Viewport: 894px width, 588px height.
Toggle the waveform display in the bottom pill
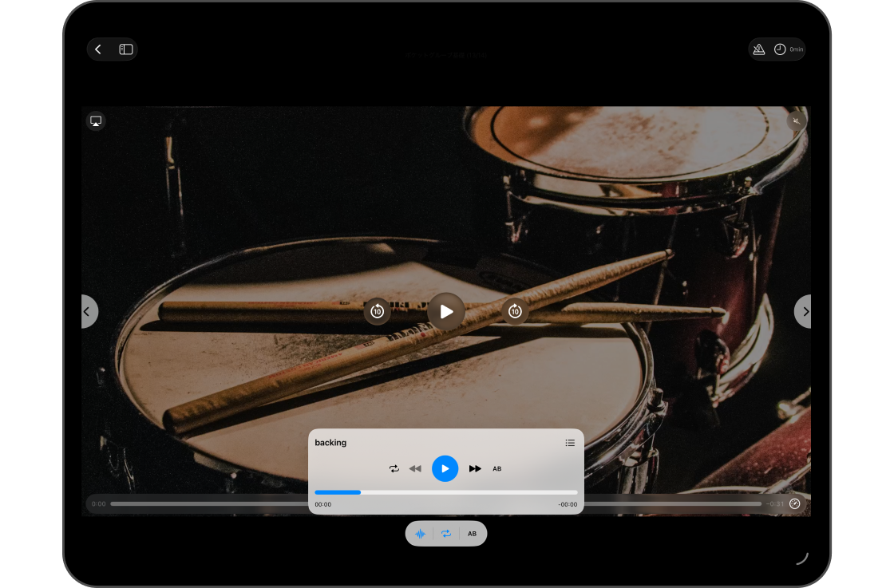421,533
